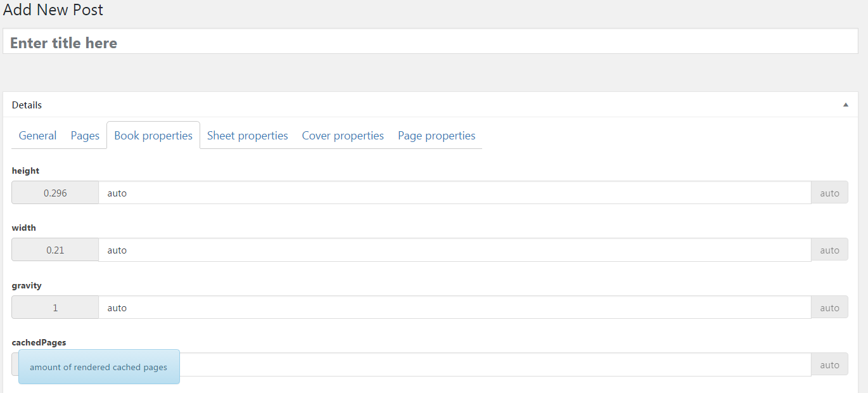Open the Pages tab

click(85, 136)
